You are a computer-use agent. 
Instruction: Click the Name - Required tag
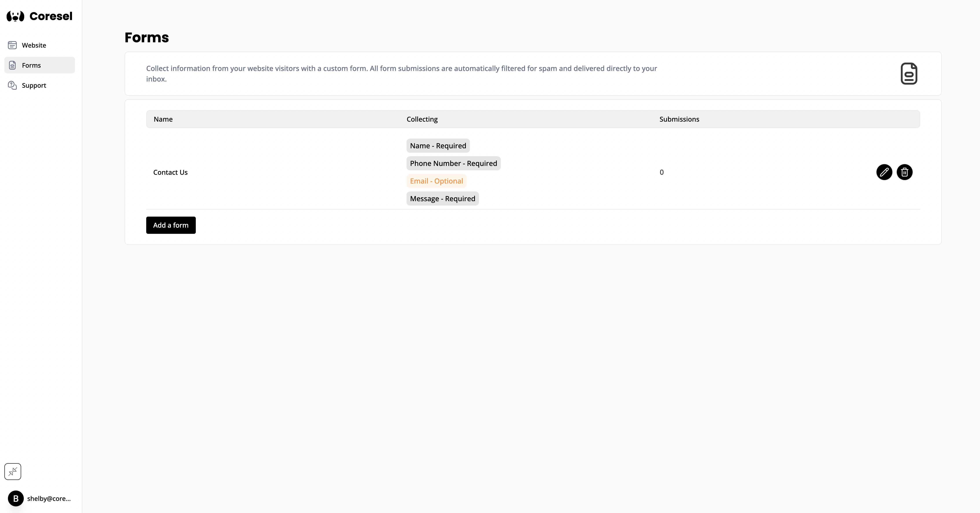click(x=438, y=146)
